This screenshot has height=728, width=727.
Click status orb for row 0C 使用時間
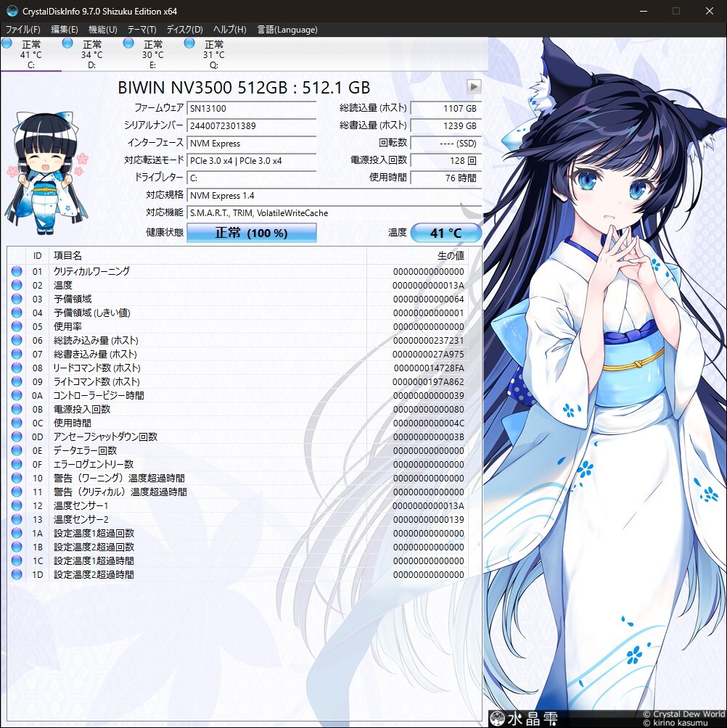(17, 423)
